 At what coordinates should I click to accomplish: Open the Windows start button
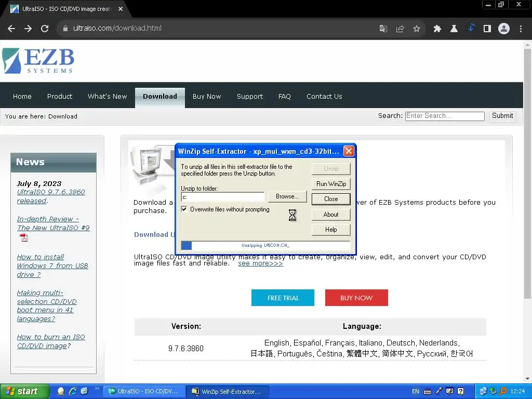tap(25, 391)
